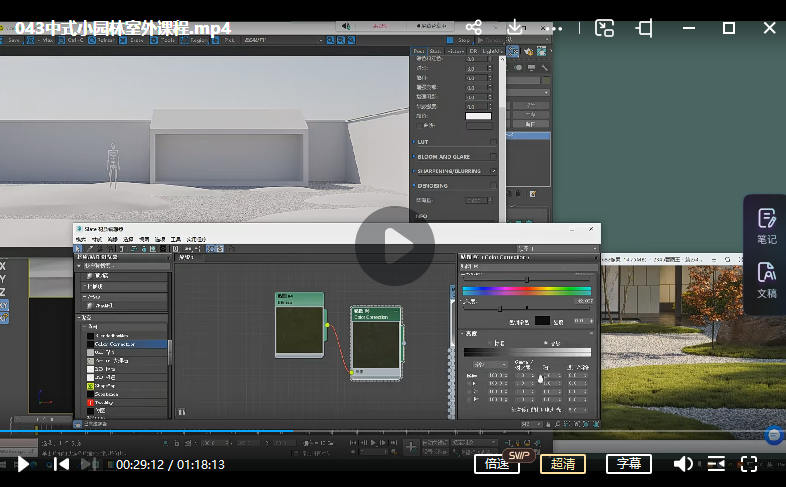This screenshot has width=786, height=487.
Task: Toggle the BLOOM AND GLARE checkbox
Action: [493, 157]
